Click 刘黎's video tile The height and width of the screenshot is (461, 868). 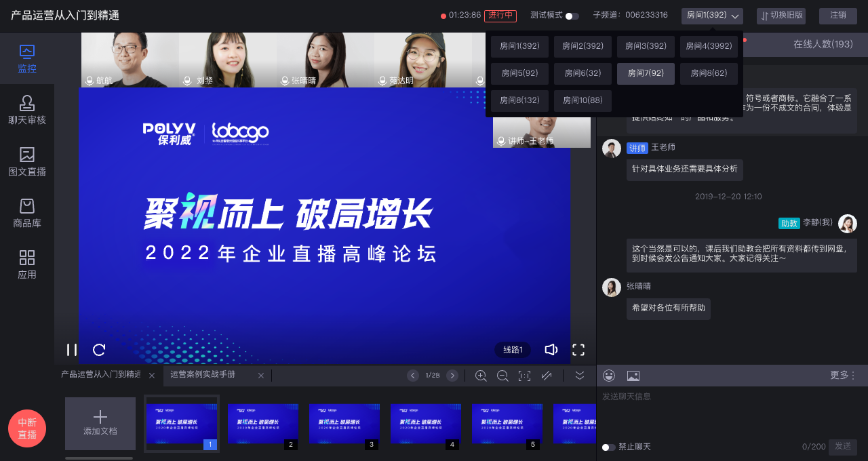pyautogui.click(x=228, y=60)
